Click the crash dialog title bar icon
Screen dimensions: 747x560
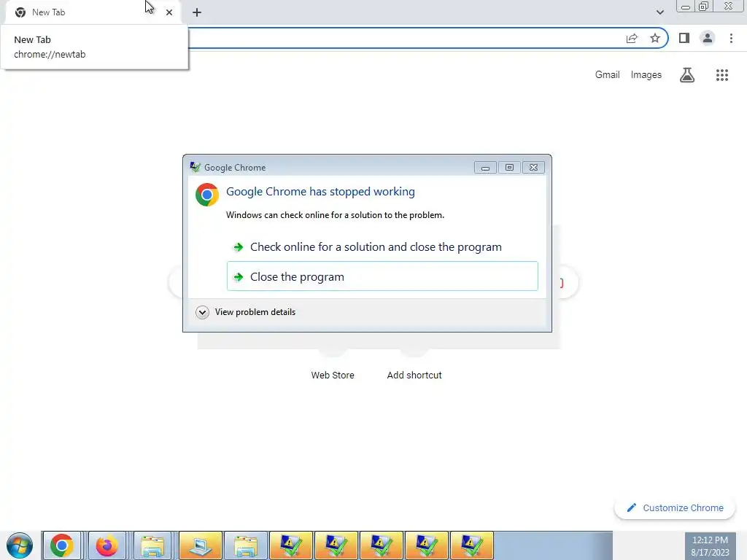click(195, 167)
